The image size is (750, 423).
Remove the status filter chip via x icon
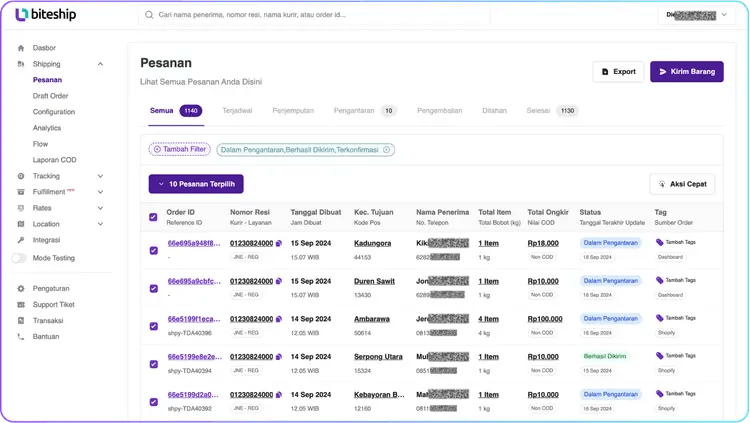pyautogui.click(x=386, y=150)
